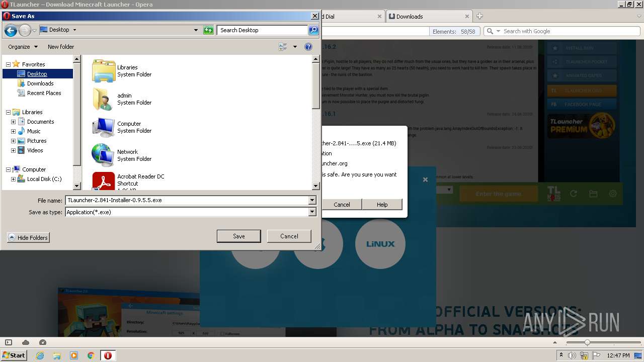Select Desktop in Favorites
Image resolution: width=644 pixels, height=362 pixels.
[x=37, y=74]
